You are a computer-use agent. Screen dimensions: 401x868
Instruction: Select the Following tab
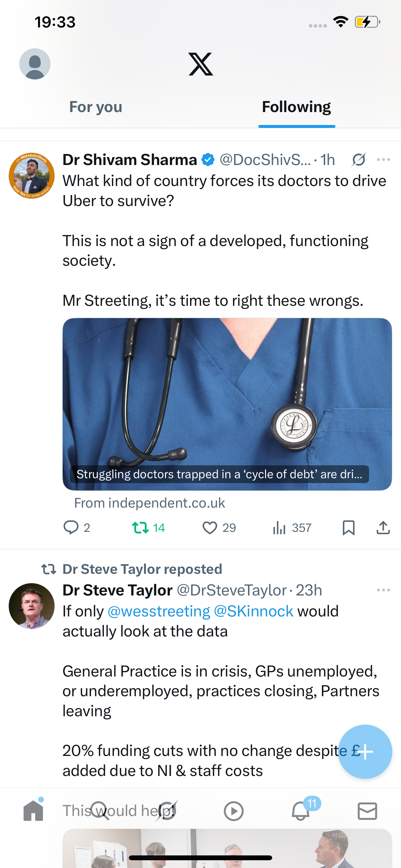pyautogui.click(x=296, y=107)
